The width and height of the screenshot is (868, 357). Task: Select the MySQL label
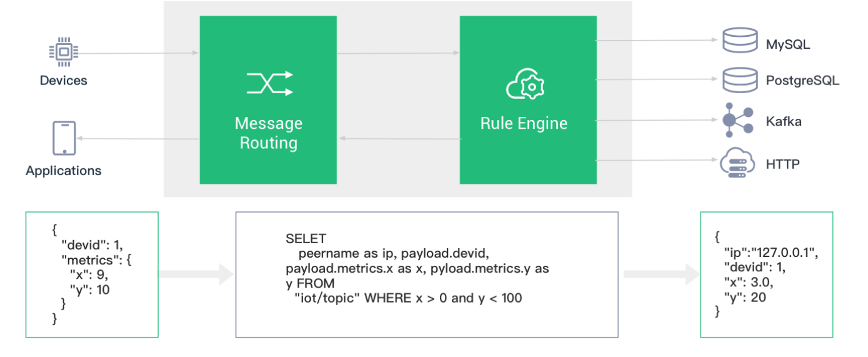[x=788, y=44]
